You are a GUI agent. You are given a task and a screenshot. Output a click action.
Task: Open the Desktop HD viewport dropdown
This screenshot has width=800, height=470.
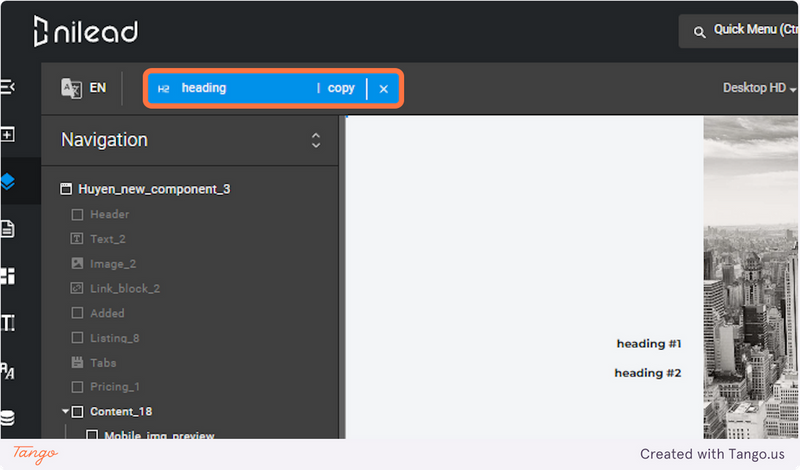[x=759, y=88]
